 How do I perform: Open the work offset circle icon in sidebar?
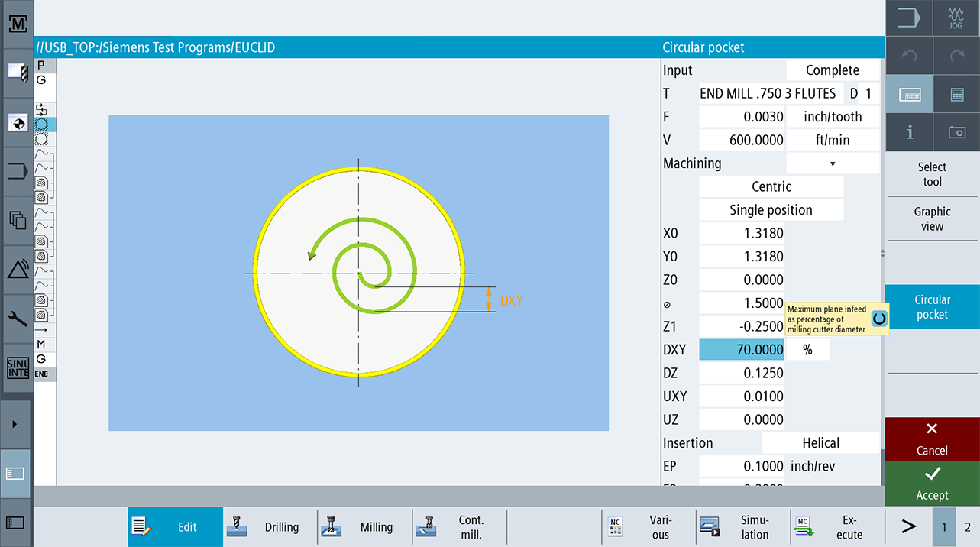click(17, 122)
